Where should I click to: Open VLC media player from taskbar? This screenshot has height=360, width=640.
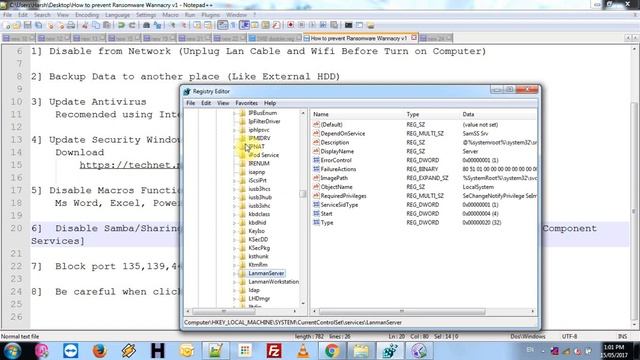[303, 351]
